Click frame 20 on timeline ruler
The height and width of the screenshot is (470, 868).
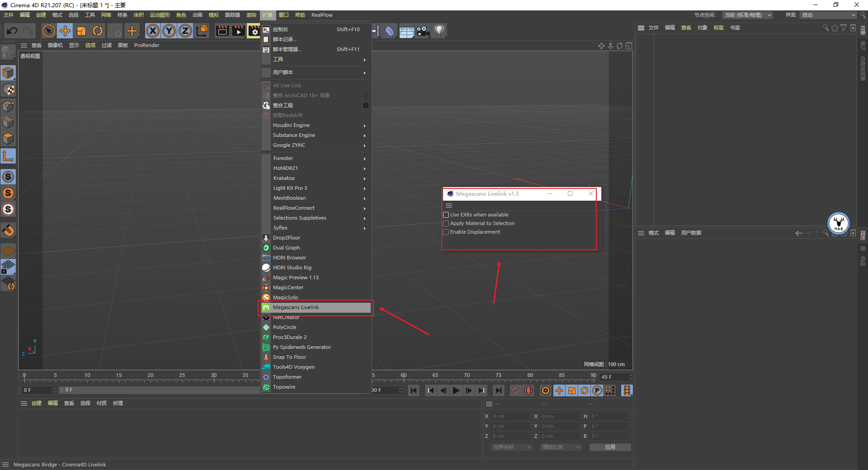click(x=151, y=376)
